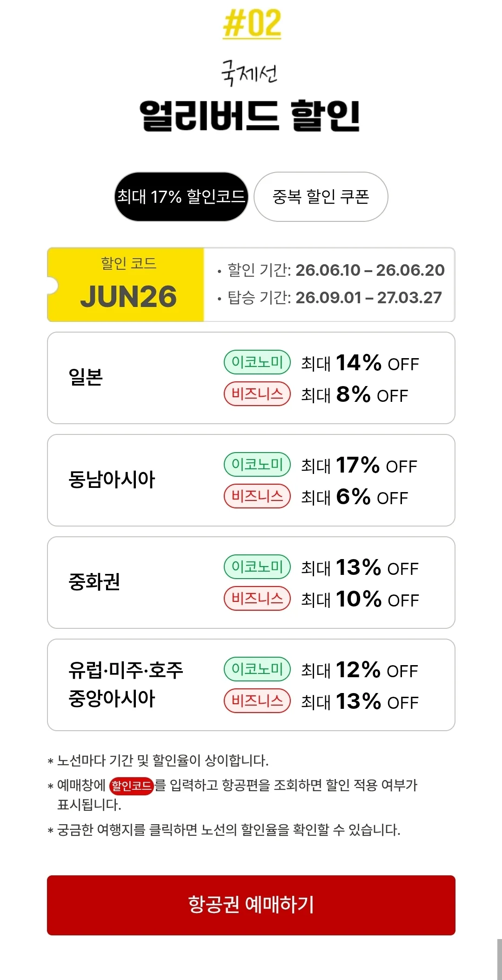The image size is (502, 980).
Task: Tap the 이코노미 badge in the 유럽·미주·호주 card
Action: pyautogui.click(x=257, y=669)
